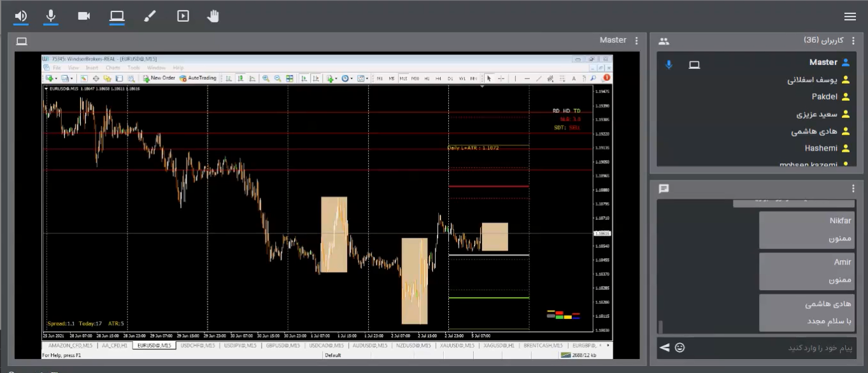The height and width of the screenshot is (373, 868).
Task: Select user Hashemi in the users list
Action: click(x=821, y=148)
